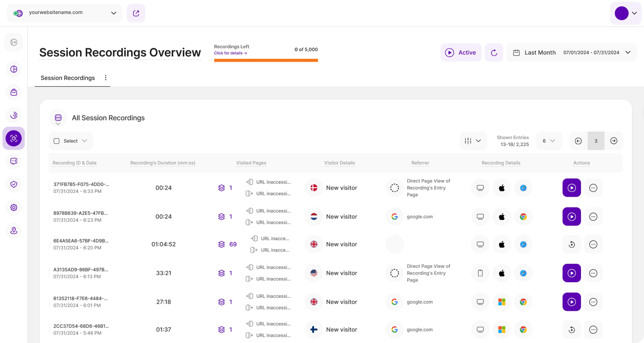This screenshot has width=644, height=343.
Task: Open external website link icon
Action: [136, 13]
